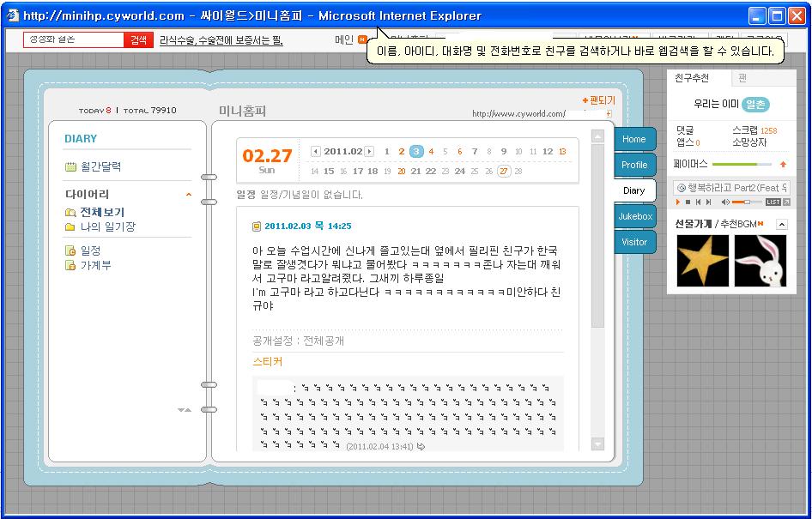Select the 전체보기 folder icon
This screenshot has height=519, width=812.
[70, 213]
